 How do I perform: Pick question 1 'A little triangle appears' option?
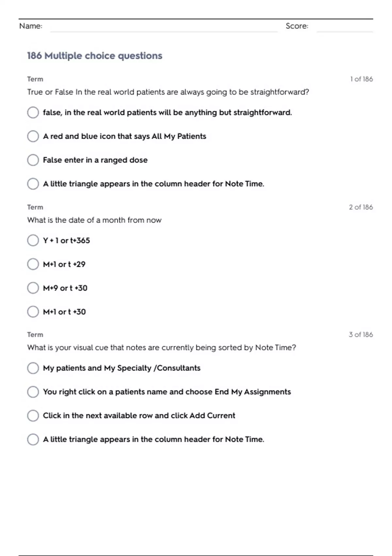coord(33,184)
